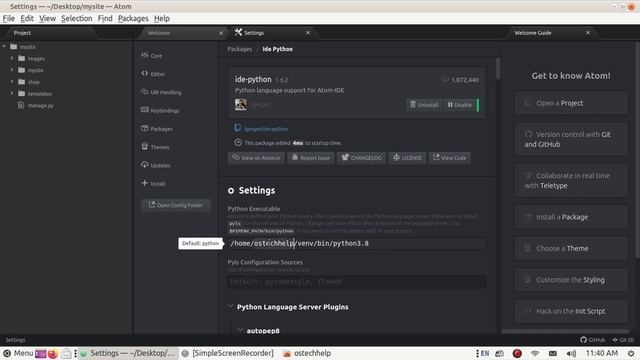Screen dimensions: 640x360
Task: Close the Settings tab
Action: click(308, 33)
